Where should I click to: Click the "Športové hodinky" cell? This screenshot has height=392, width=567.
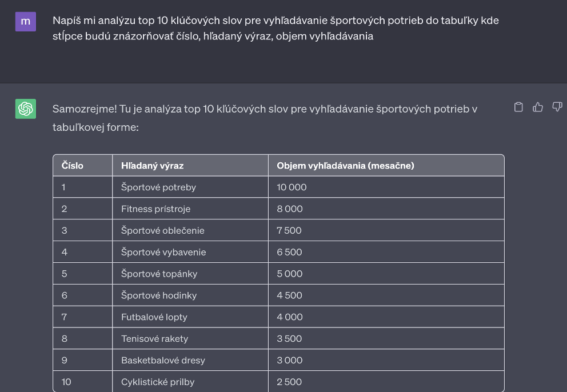tap(159, 296)
